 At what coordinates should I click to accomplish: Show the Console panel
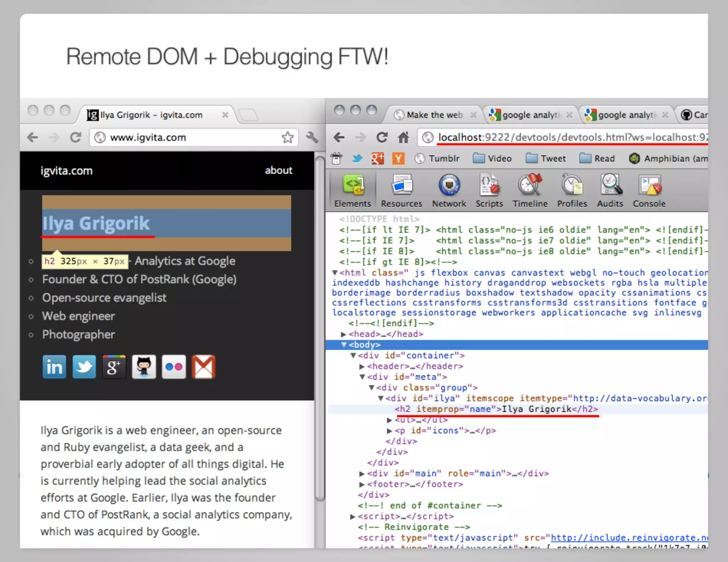pos(649,190)
